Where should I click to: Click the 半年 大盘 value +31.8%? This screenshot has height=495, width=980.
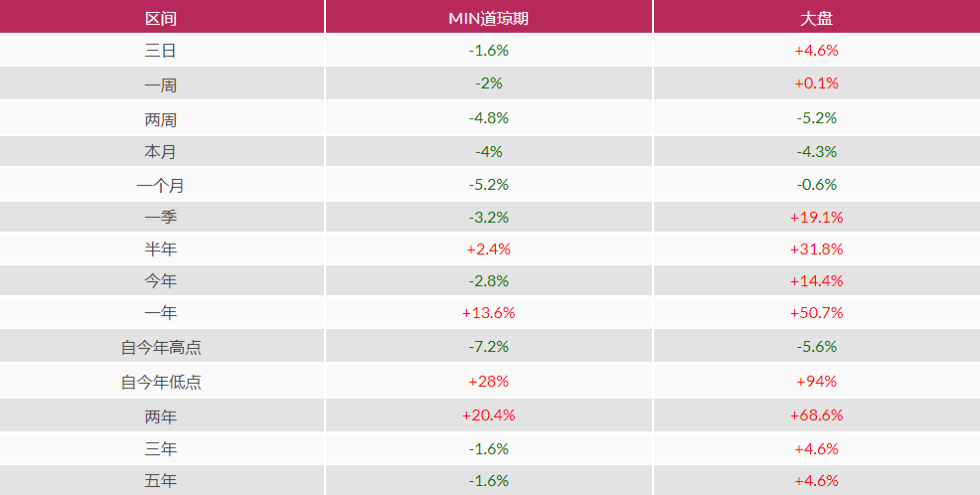[x=816, y=247]
